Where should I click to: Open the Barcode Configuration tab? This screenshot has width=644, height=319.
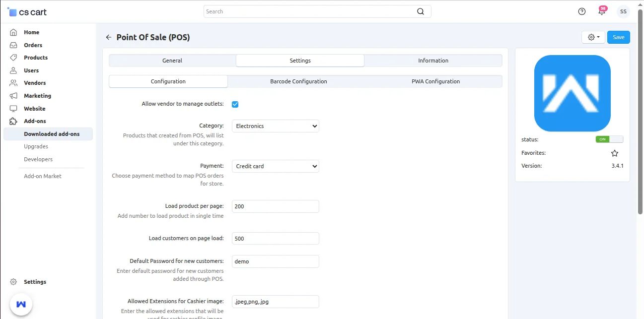coord(298,81)
